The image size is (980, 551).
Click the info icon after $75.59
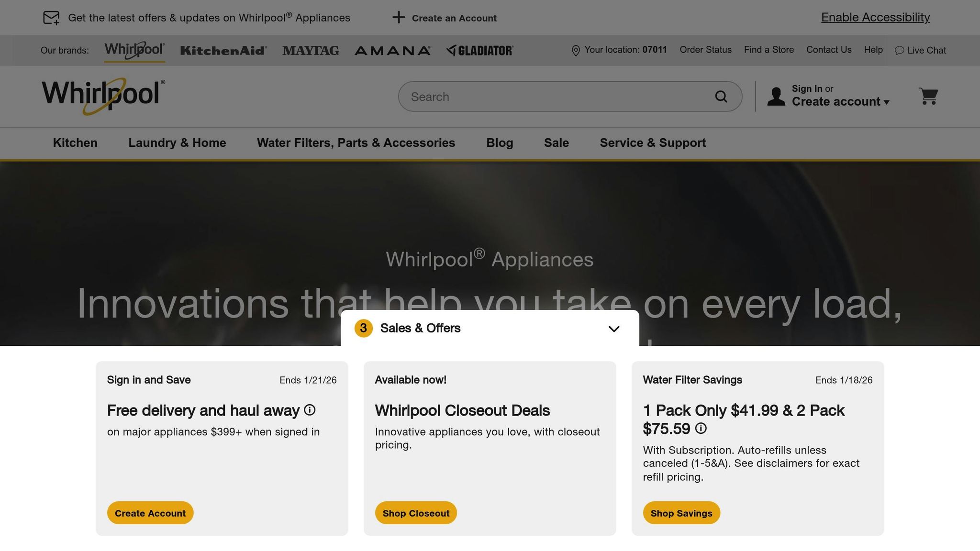tap(701, 428)
